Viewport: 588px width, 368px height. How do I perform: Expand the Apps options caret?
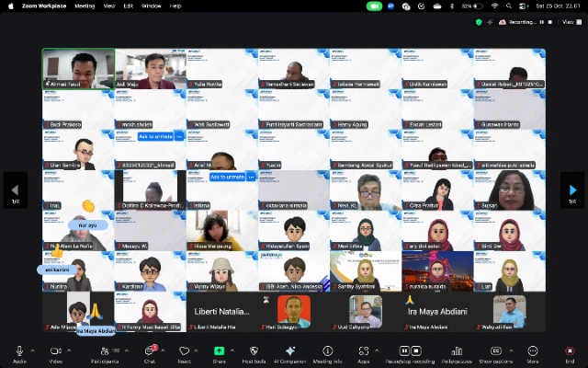[377, 351]
